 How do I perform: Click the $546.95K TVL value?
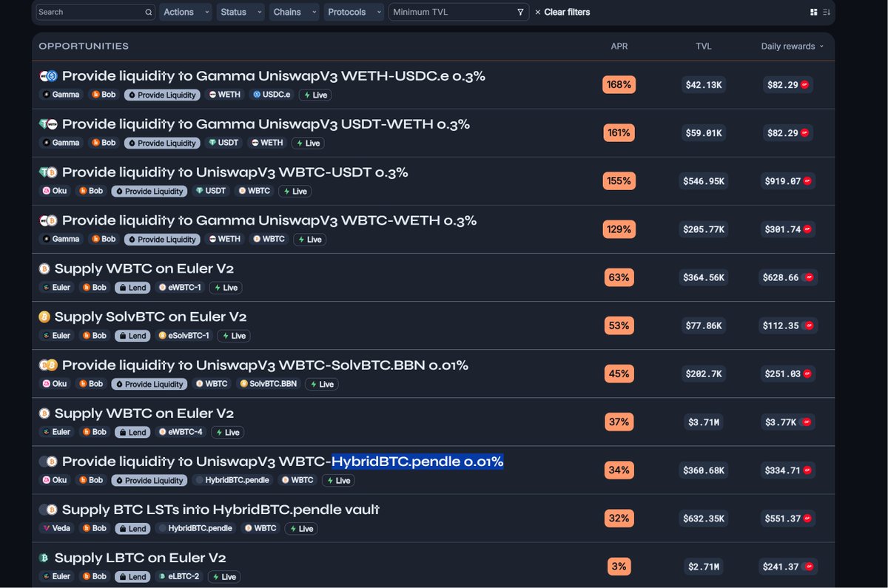(703, 181)
